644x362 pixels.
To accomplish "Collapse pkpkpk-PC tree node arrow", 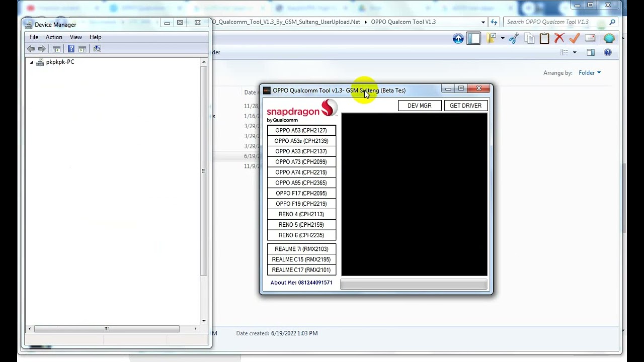I will click(31, 62).
